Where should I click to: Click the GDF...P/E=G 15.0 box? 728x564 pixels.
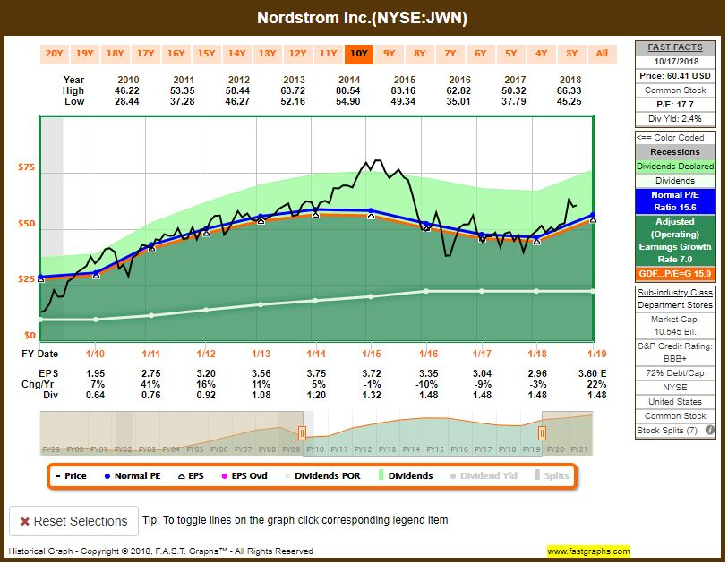click(675, 274)
